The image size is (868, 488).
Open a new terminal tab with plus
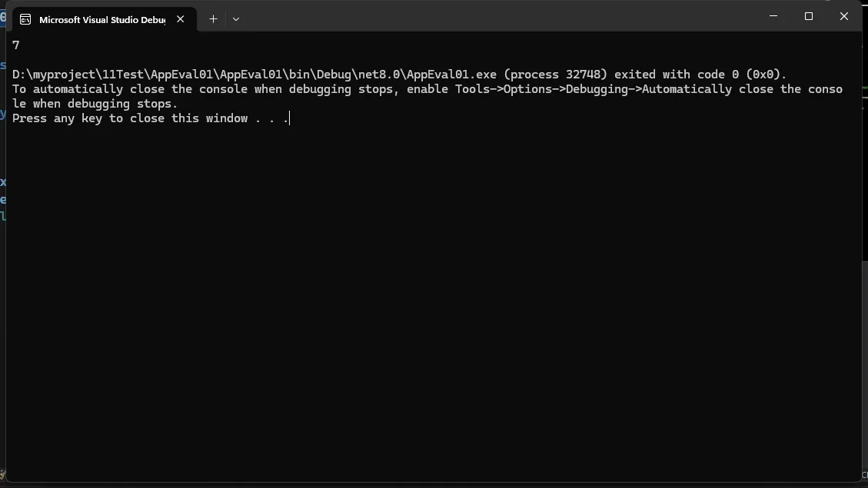tap(213, 19)
